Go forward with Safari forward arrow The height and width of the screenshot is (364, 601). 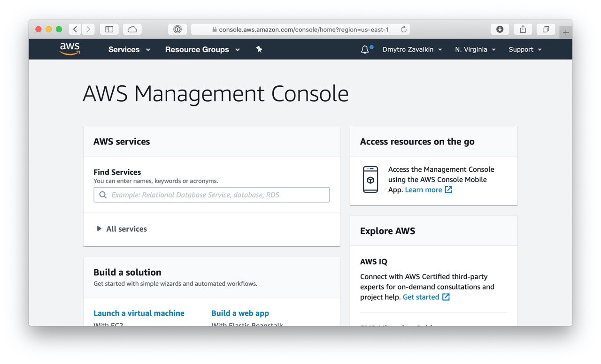pos(88,29)
